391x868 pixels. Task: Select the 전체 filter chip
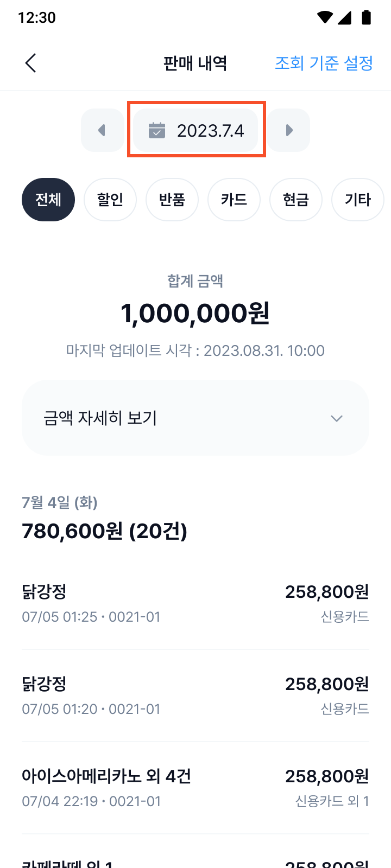(48, 200)
